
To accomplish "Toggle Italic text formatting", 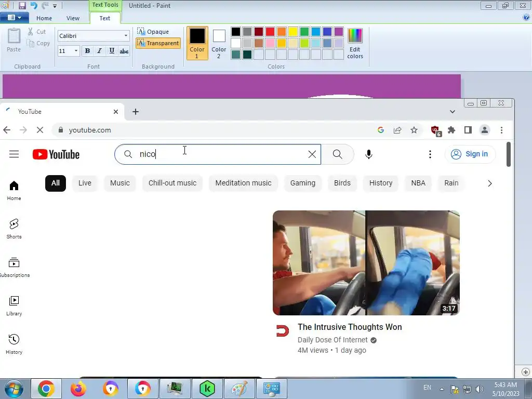I will 99,51.
